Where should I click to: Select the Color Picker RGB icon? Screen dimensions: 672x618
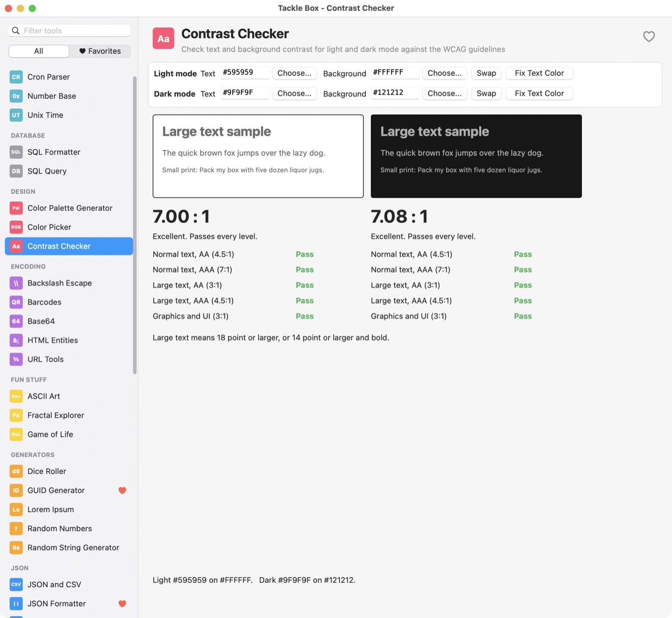click(x=16, y=227)
